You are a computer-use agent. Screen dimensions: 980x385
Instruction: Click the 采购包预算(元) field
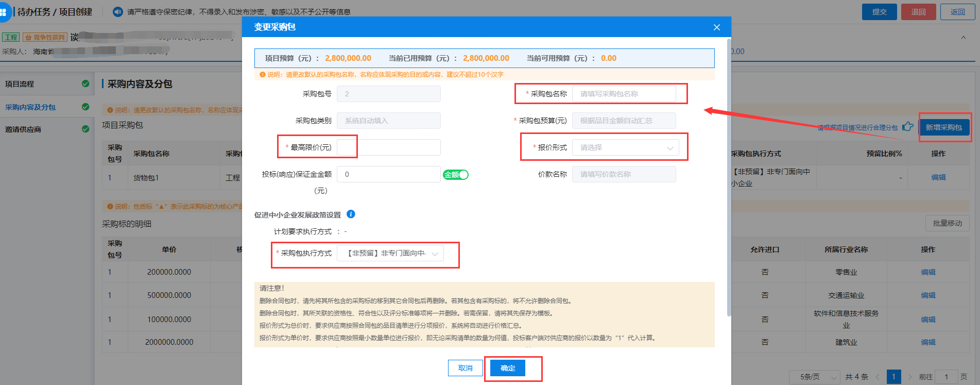coord(624,121)
